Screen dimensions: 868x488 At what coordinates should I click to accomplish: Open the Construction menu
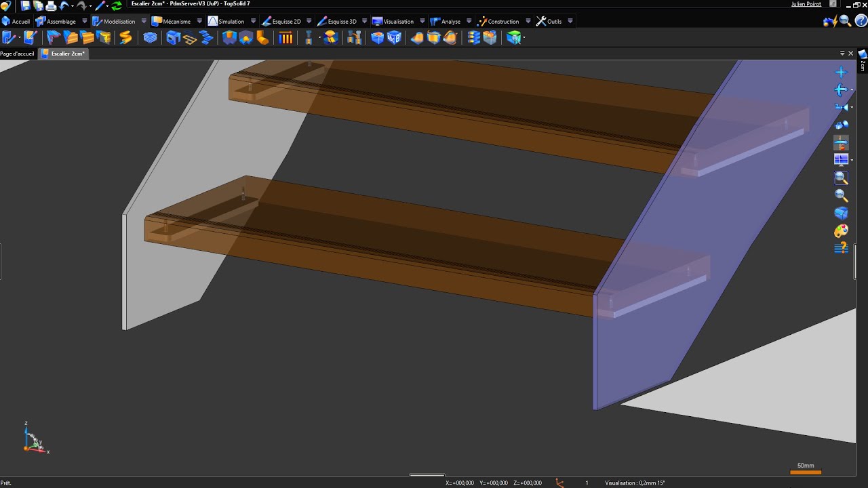[498, 21]
